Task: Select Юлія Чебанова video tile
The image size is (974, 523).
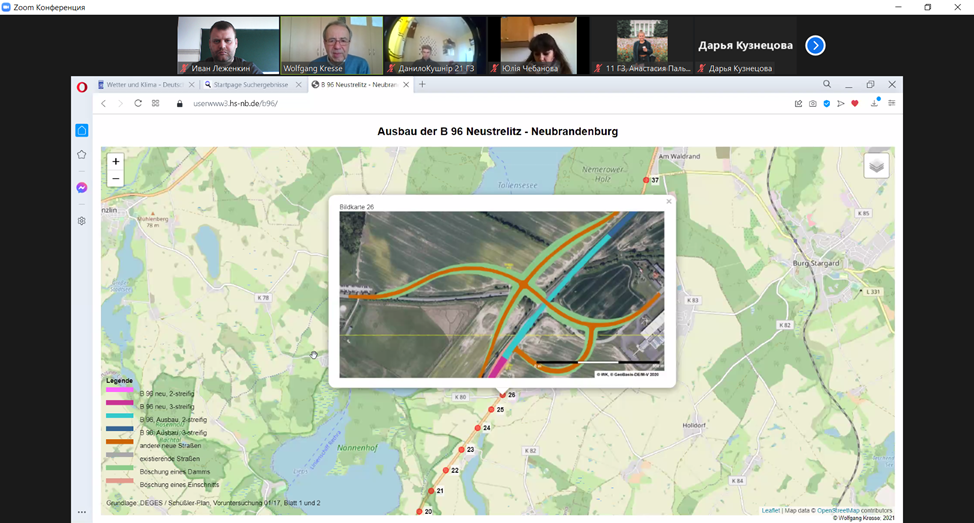Action: (539, 46)
